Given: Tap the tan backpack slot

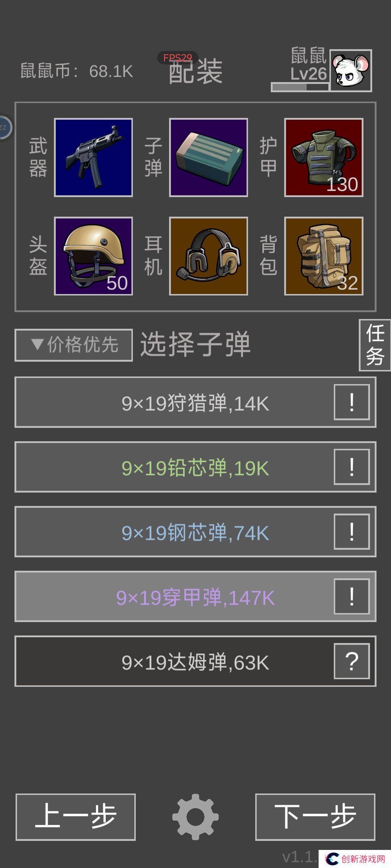Looking at the screenshot, I should (324, 256).
